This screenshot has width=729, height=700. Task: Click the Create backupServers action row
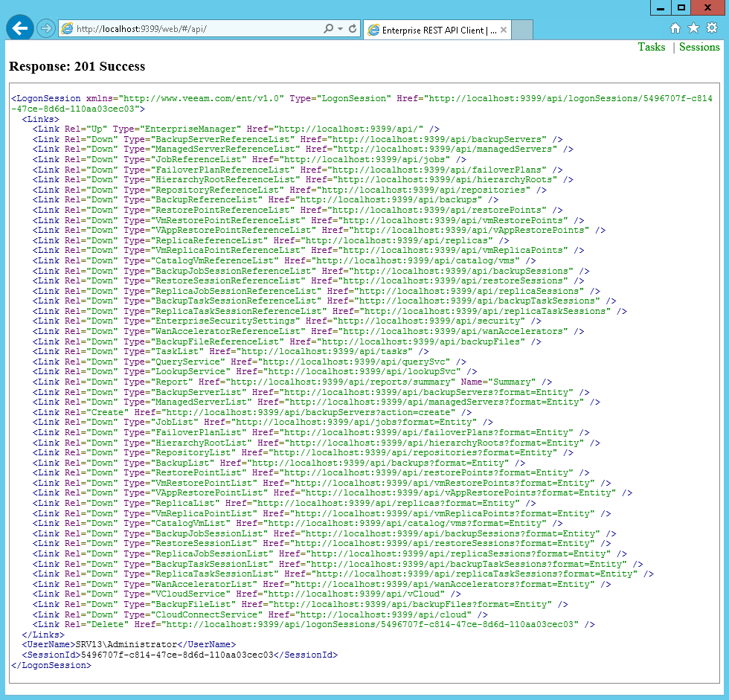(252, 412)
